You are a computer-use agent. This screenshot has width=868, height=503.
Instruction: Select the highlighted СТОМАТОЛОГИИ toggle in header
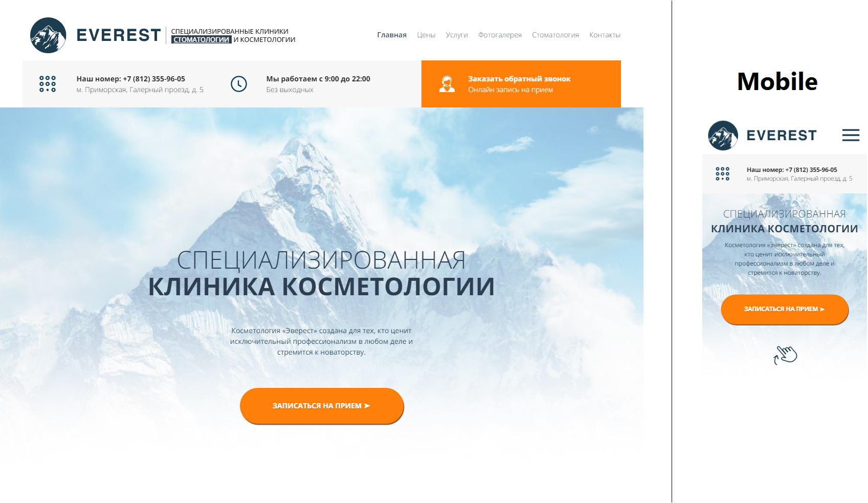202,39
